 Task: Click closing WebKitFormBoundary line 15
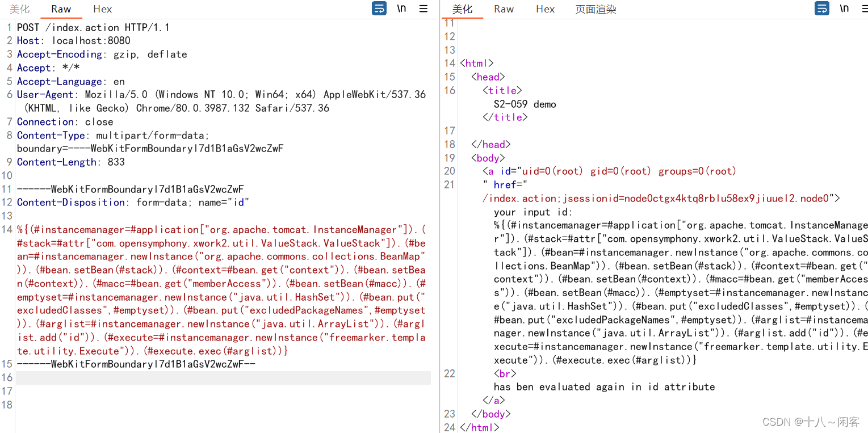click(136, 364)
